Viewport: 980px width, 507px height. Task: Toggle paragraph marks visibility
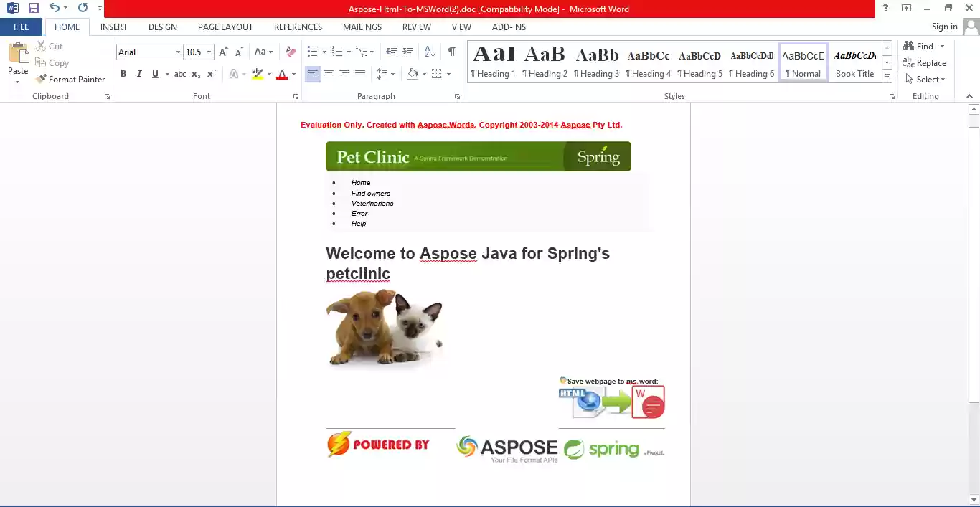pos(451,52)
